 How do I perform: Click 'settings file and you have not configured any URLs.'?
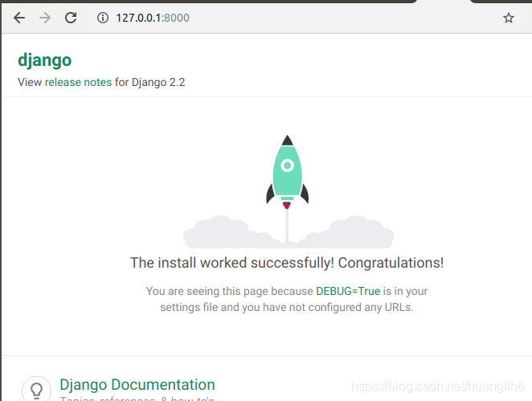tap(287, 307)
